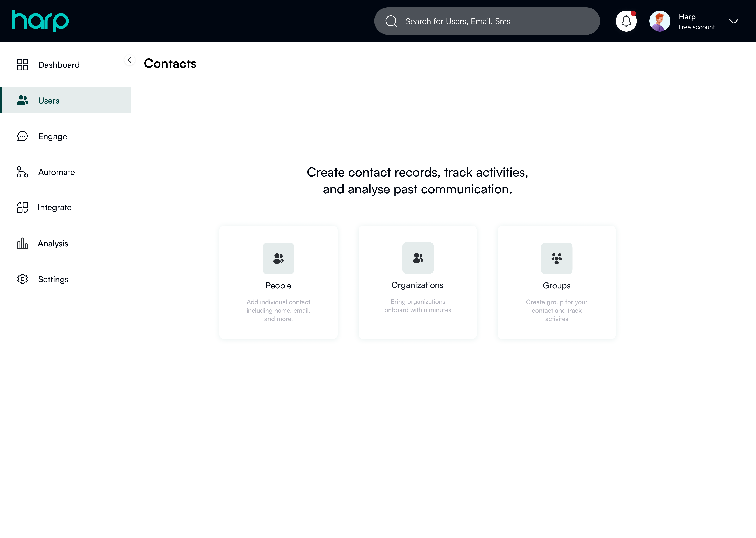Click the Integrate icon
Screen dimensions: 756x538
pyautogui.click(x=23, y=207)
